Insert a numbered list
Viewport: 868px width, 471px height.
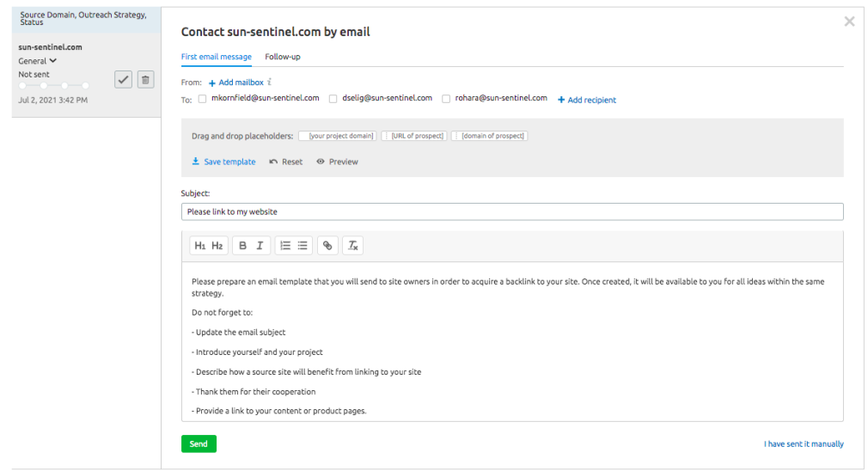285,246
